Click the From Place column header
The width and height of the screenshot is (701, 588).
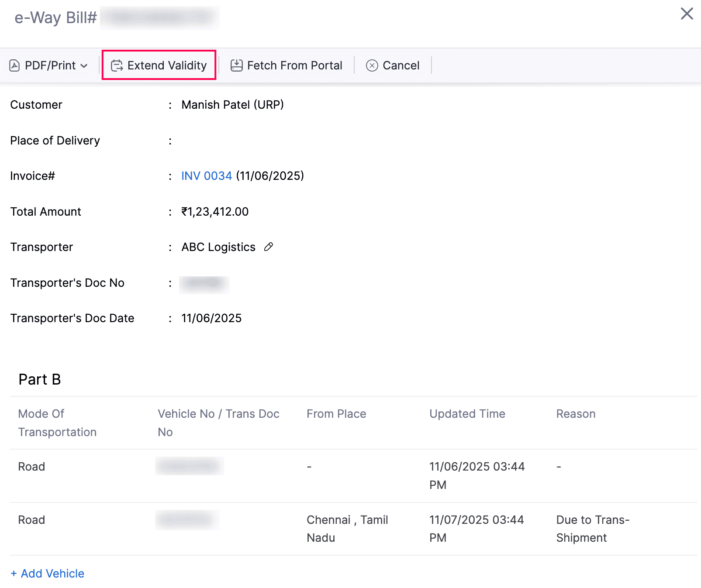[x=336, y=414]
